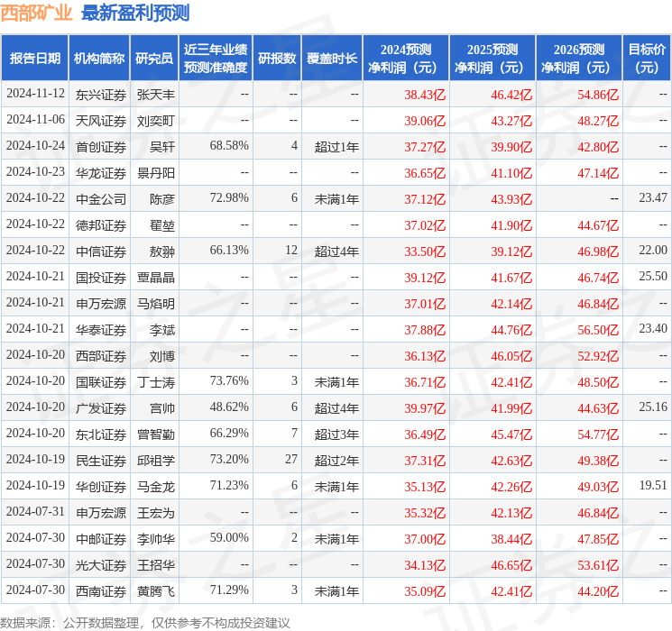
Task: Click 德邦证券 institution cell
Action: point(101,225)
